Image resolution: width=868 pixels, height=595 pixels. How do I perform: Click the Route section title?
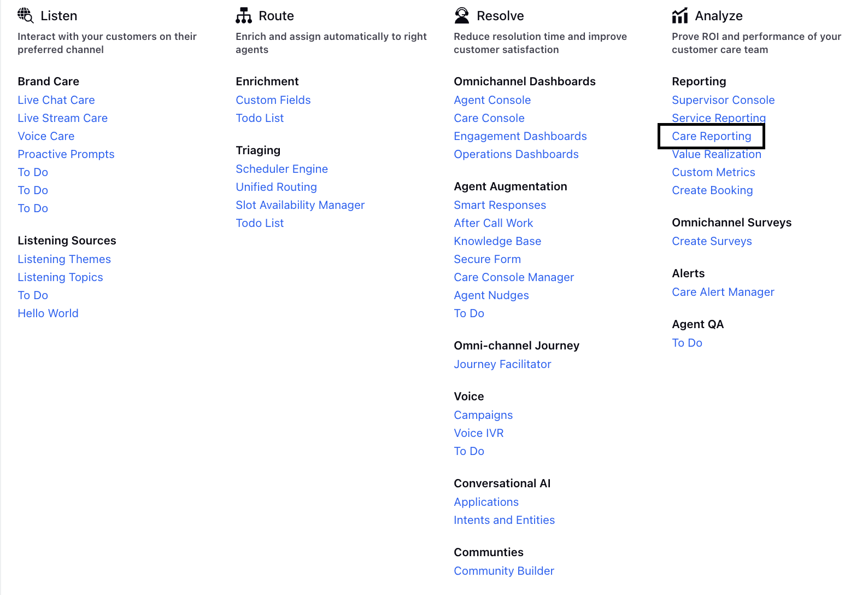(277, 16)
